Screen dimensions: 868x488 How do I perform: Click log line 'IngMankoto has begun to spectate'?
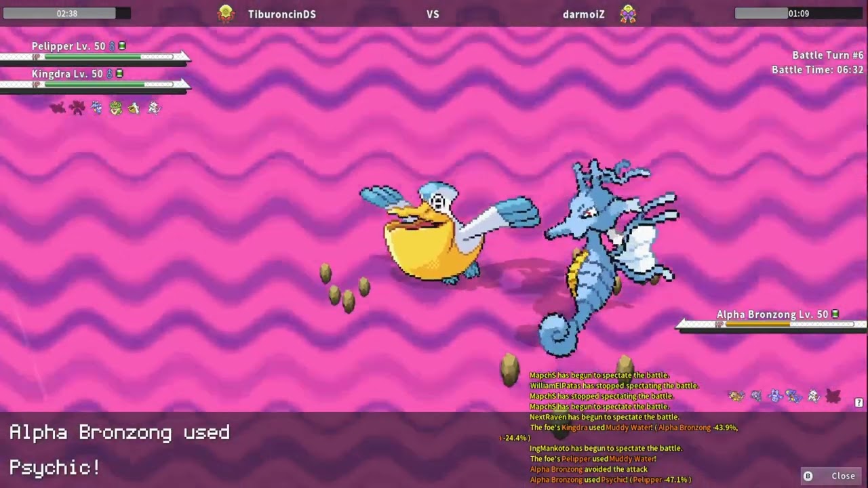[x=606, y=448]
